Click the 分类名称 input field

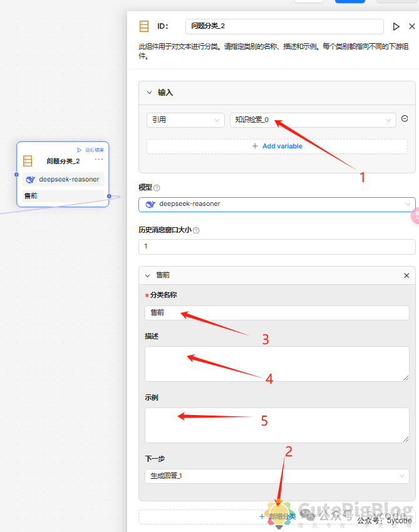276,312
